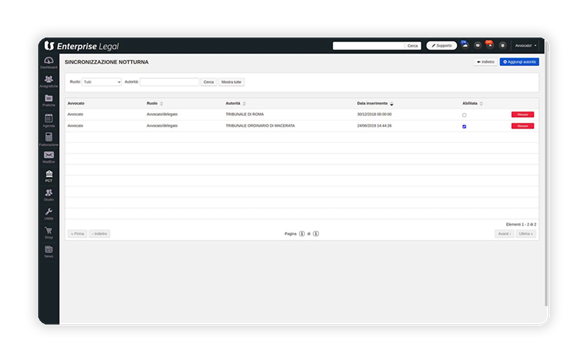Screen dimensions: 576x362
Task: Open the Dashboard sidebar icon
Action: click(x=48, y=61)
